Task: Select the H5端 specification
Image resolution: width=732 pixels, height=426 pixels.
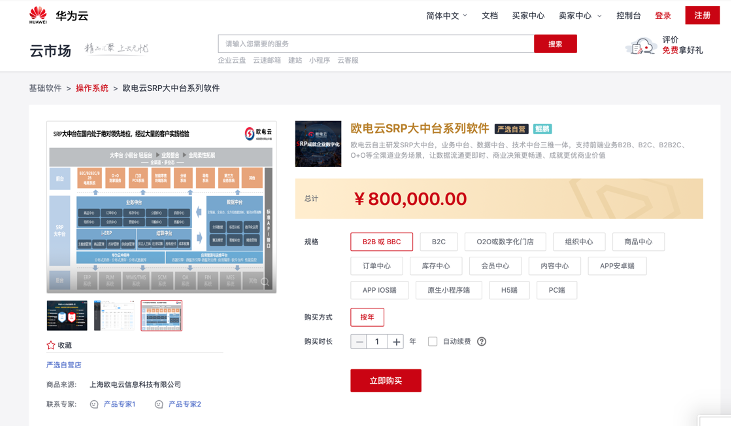Action: (x=509, y=290)
